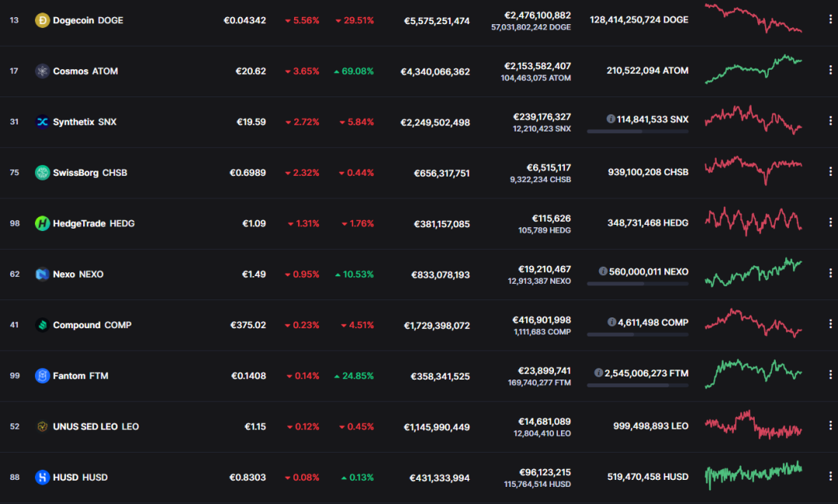The image size is (838, 504).
Task: Click the HUSD 115,764,514 volume link
Action: point(537,485)
